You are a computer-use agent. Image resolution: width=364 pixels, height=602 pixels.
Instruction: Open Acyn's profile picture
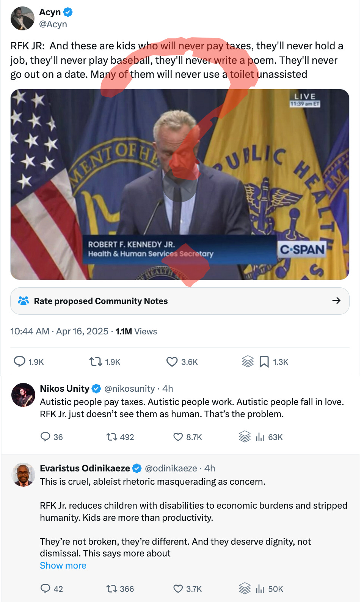coord(22,18)
